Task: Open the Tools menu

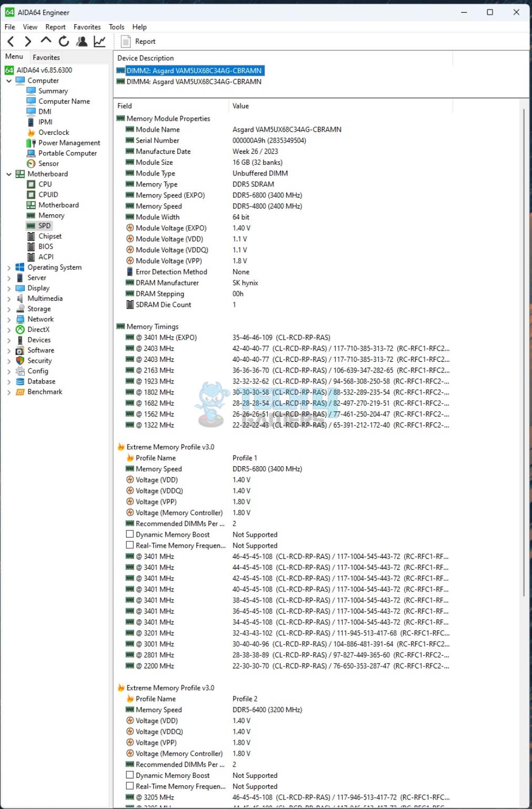Action: pos(116,27)
